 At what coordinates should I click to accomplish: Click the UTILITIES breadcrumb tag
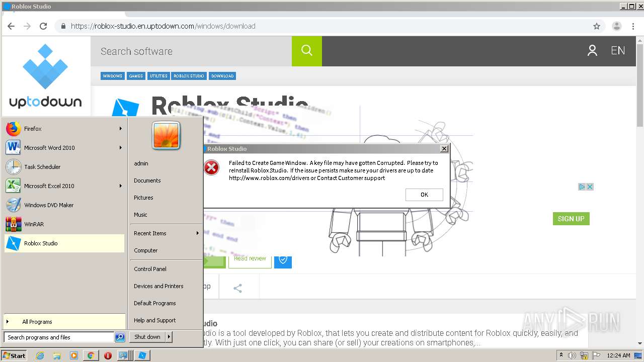(x=158, y=76)
